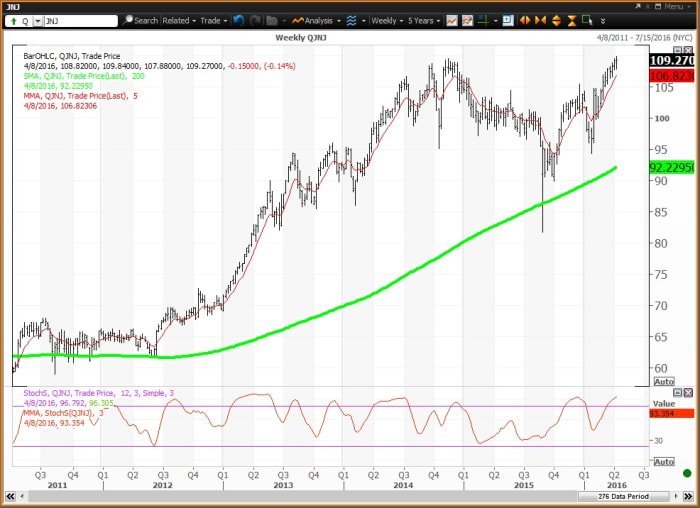The image size is (700, 508).
Task: Click the window Menu button
Action: 675,5
